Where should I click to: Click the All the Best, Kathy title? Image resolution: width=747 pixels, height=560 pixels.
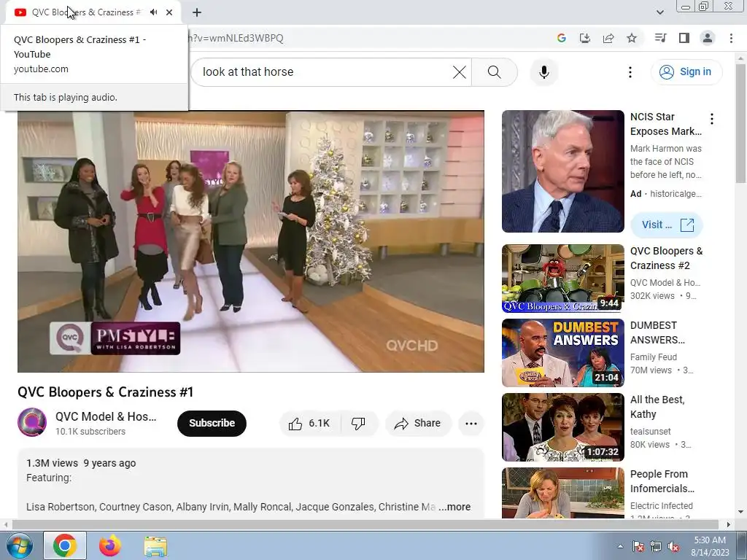pyautogui.click(x=657, y=407)
